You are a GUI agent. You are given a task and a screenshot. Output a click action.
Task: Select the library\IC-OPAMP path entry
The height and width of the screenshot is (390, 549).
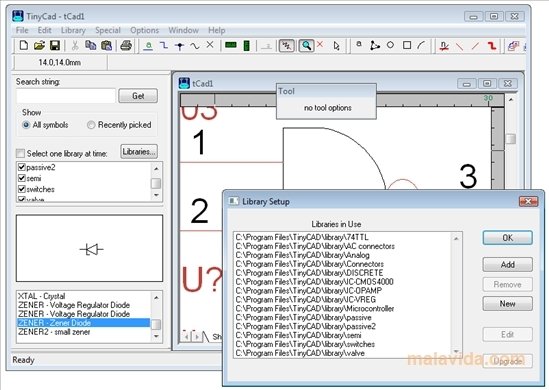(308, 291)
